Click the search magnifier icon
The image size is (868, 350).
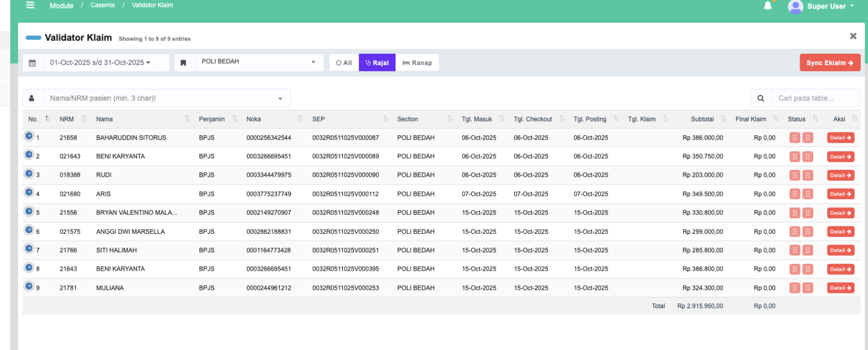(761, 98)
